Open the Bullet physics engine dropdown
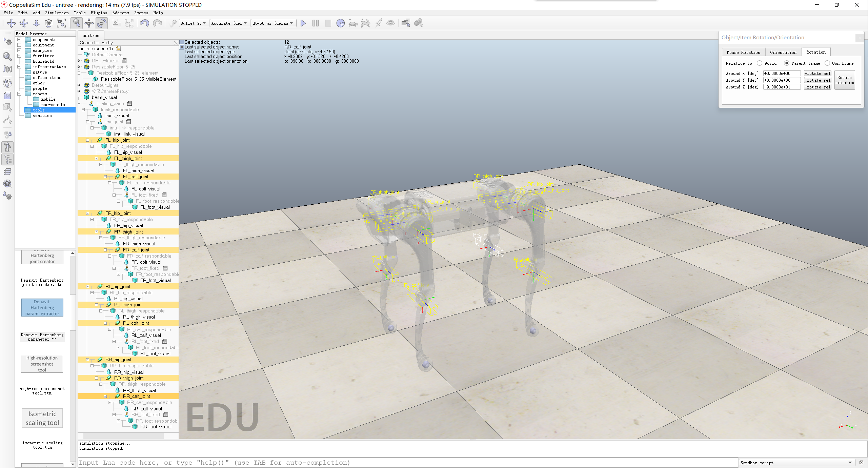Image resolution: width=868 pixels, height=468 pixels. (193, 23)
